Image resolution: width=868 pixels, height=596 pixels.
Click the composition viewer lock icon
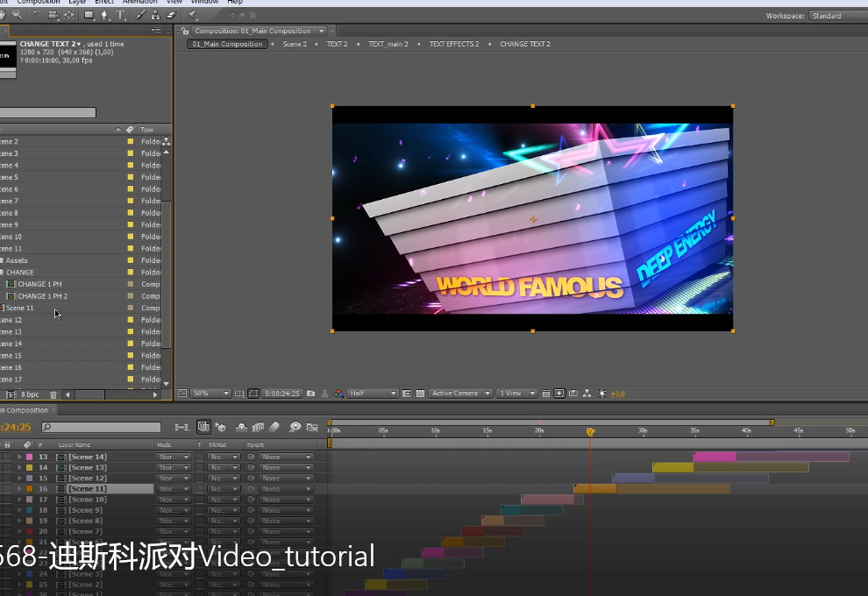(185, 31)
